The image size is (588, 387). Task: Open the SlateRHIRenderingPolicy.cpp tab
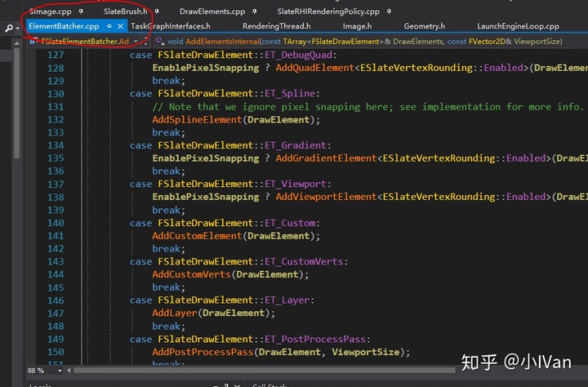[x=328, y=11]
